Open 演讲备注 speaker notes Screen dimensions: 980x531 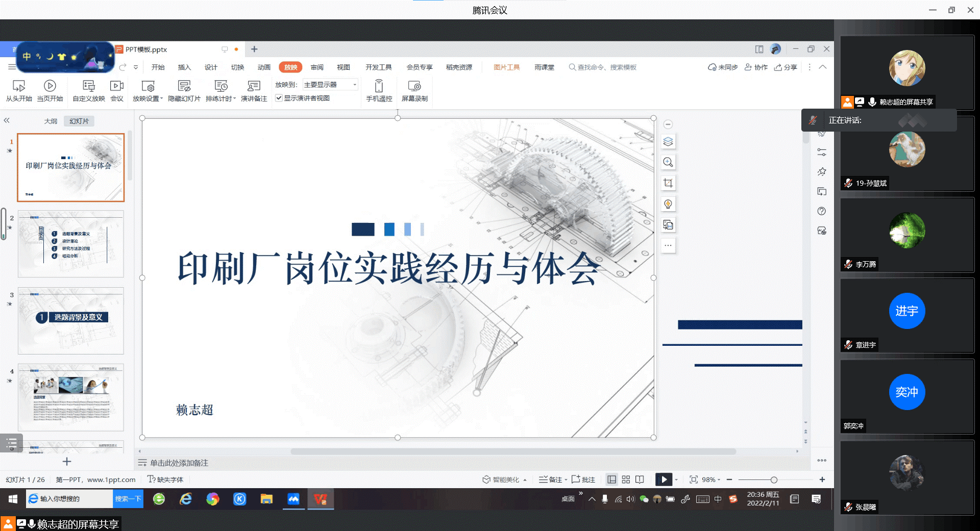254,91
